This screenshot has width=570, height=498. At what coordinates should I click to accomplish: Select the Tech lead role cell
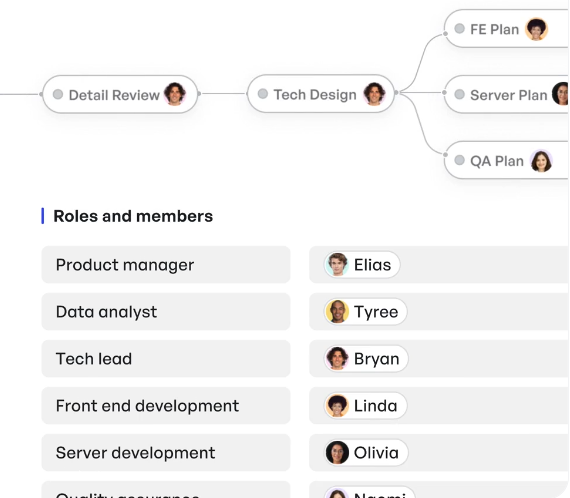pyautogui.click(x=166, y=359)
